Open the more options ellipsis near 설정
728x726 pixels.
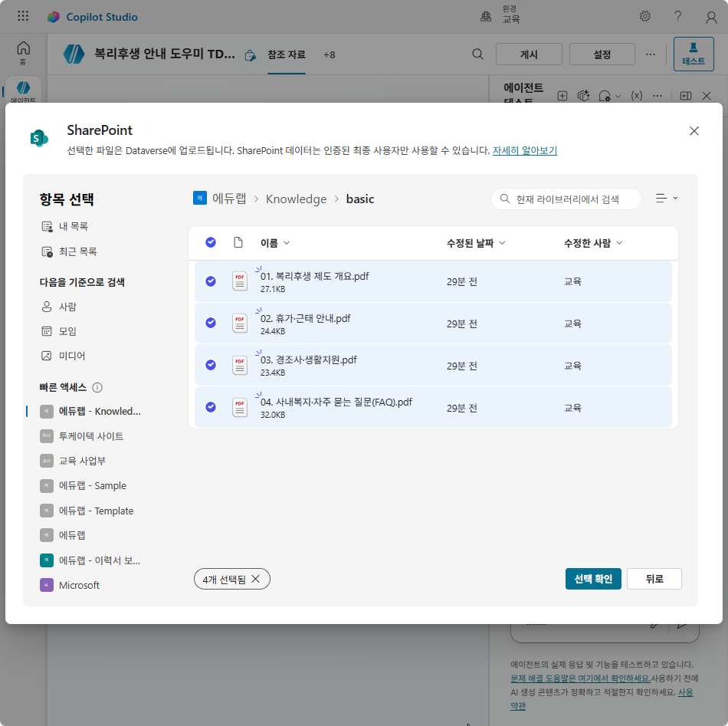[651, 54]
